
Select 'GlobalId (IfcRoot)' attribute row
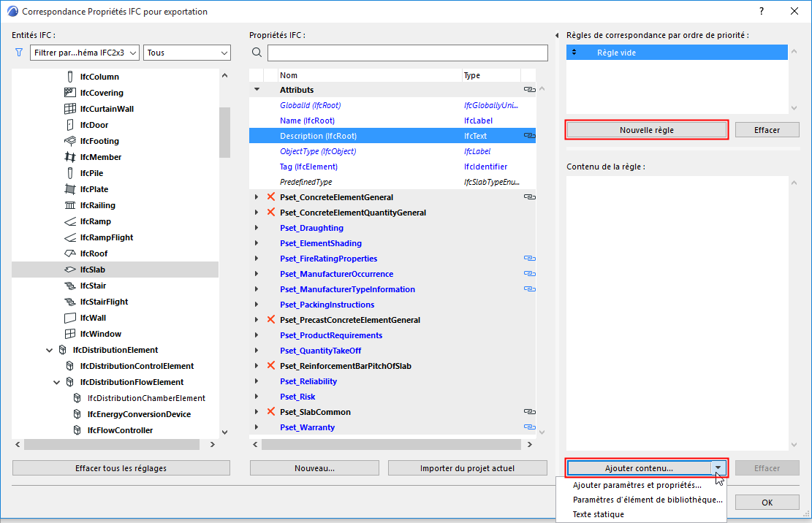click(x=392, y=105)
